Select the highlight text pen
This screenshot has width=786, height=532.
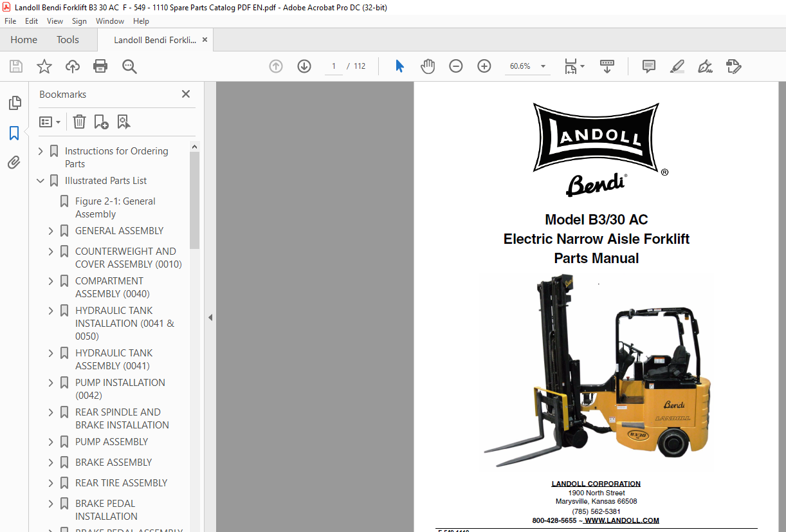tap(677, 66)
